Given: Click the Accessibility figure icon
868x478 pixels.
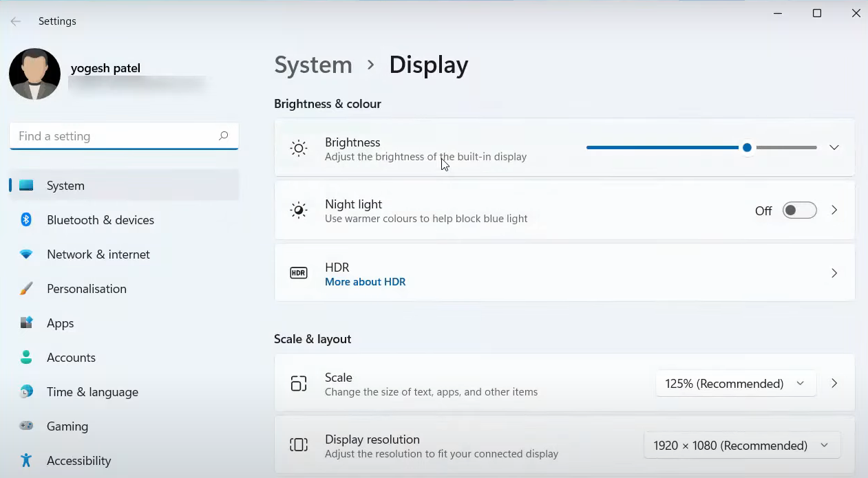Looking at the screenshot, I should (26, 461).
